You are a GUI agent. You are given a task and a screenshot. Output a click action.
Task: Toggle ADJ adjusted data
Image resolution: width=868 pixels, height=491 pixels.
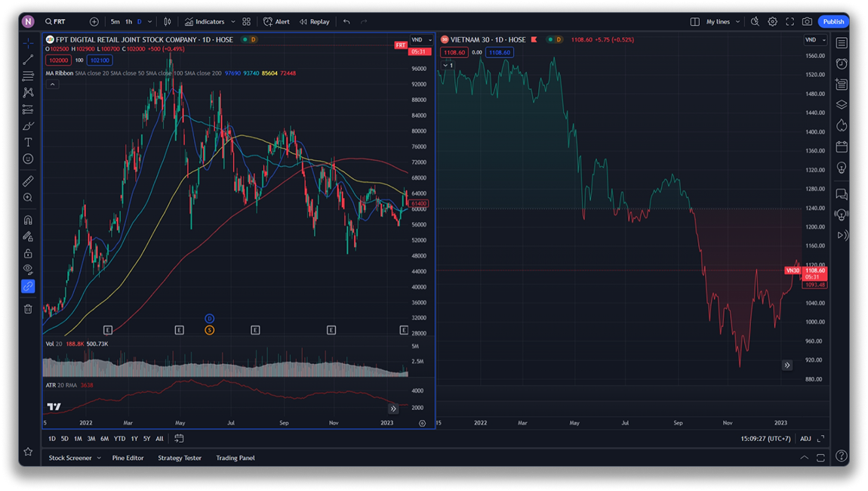805,438
